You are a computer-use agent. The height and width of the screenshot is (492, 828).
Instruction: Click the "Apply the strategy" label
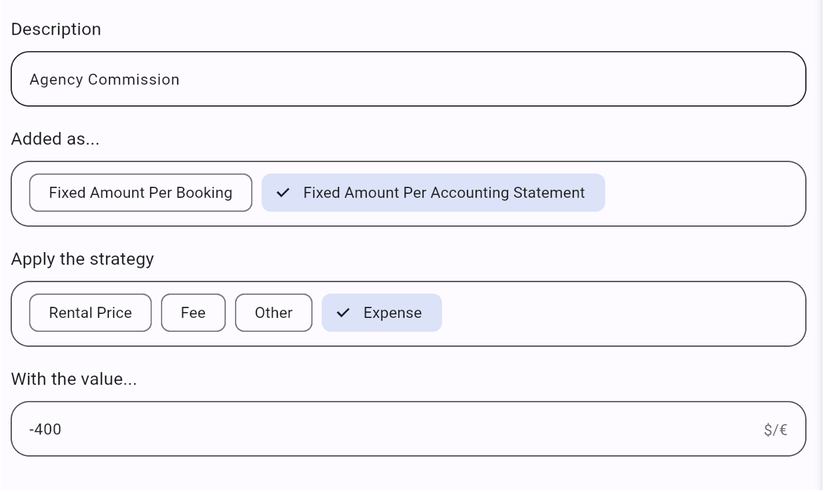tap(82, 259)
